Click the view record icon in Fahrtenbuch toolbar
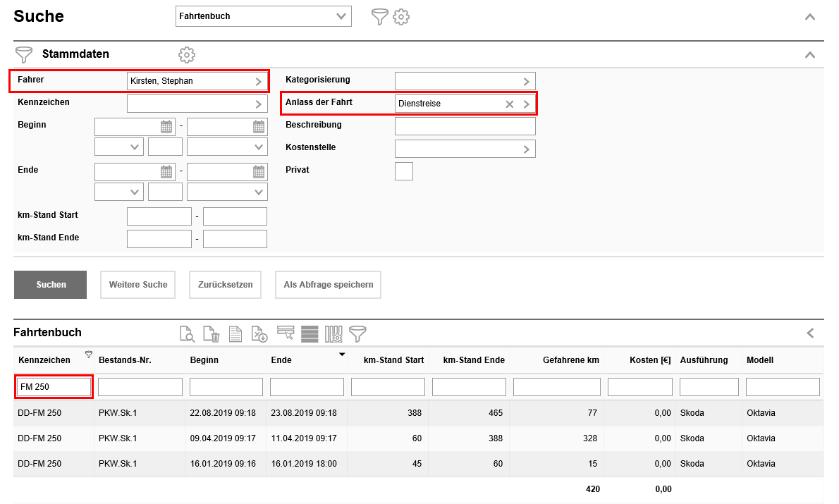The image size is (839, 504). click(187, 334)
